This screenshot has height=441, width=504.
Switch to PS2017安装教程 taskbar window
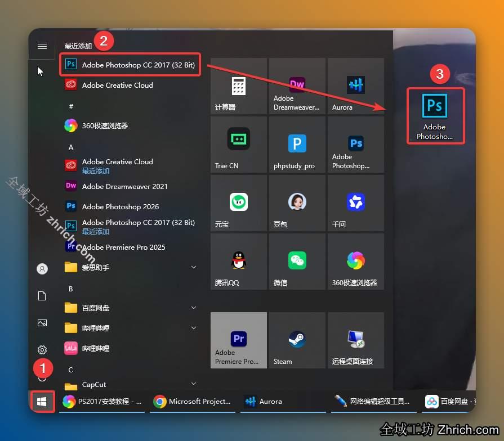tap(102, 401)
